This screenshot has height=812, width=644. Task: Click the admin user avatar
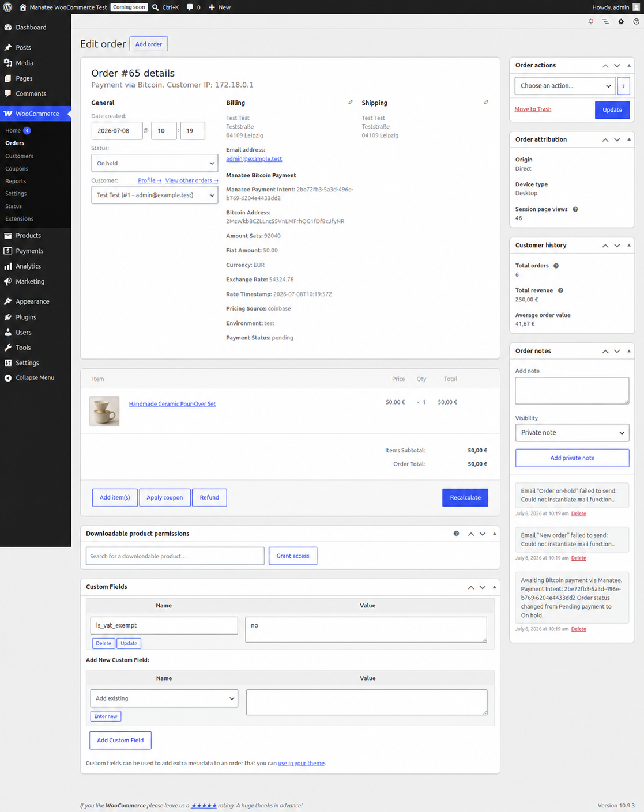tap(637, 7)
